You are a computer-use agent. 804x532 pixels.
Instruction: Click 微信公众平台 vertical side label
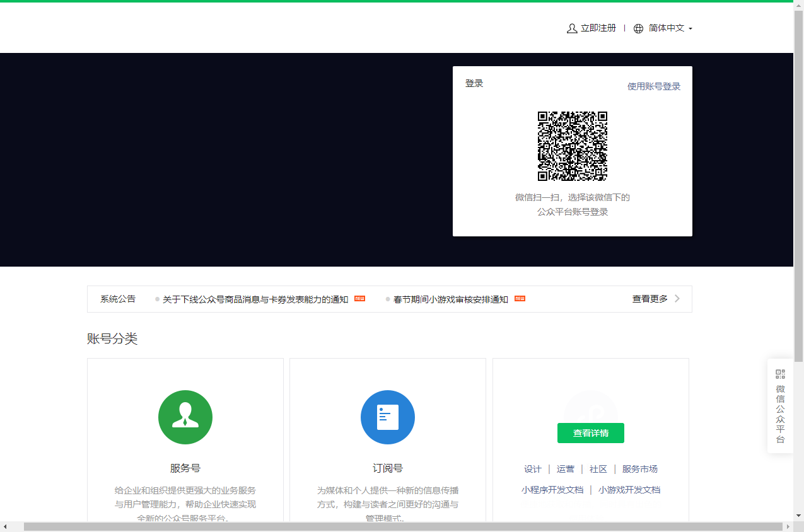click(x=781, y=414)
